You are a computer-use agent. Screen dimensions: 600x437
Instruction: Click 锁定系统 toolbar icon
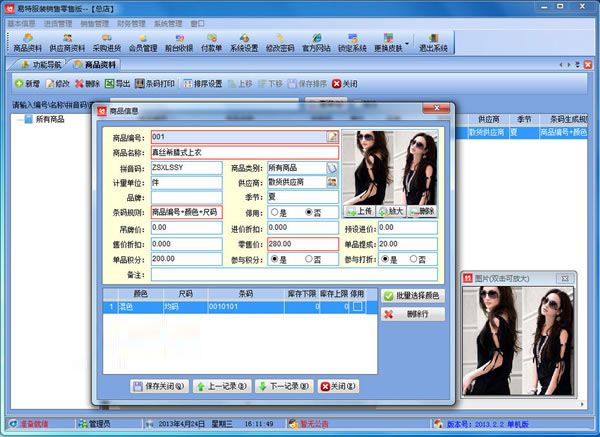[352, 41]
